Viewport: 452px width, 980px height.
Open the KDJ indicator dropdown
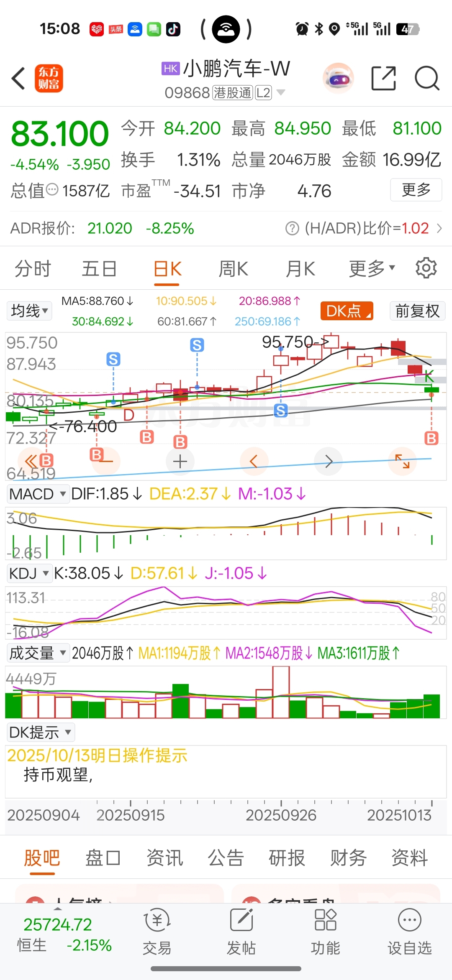pyautogui.click(x=29, y=573)
